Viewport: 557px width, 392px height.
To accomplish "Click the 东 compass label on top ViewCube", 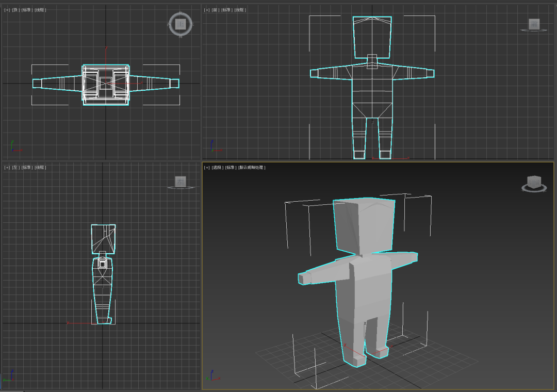I will pyautogui.click(x=192, y=24).
